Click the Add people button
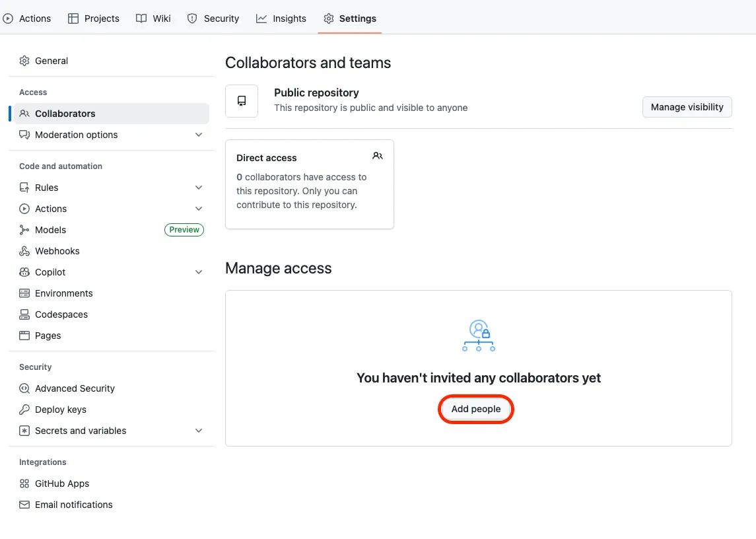The image size is (756, 539). pos(476,409)
